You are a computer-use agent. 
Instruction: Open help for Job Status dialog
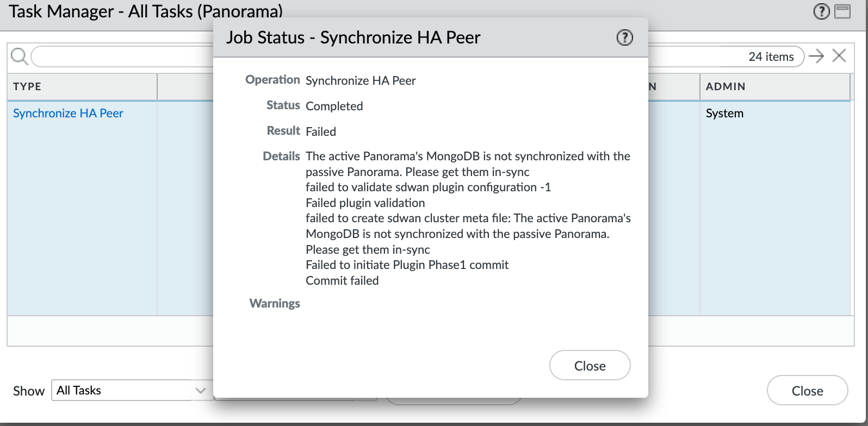pos(624,37)
